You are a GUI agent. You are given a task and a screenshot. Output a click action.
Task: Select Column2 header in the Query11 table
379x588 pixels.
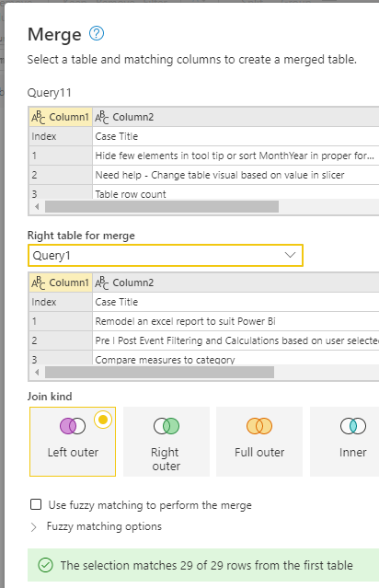pos(235,117)
